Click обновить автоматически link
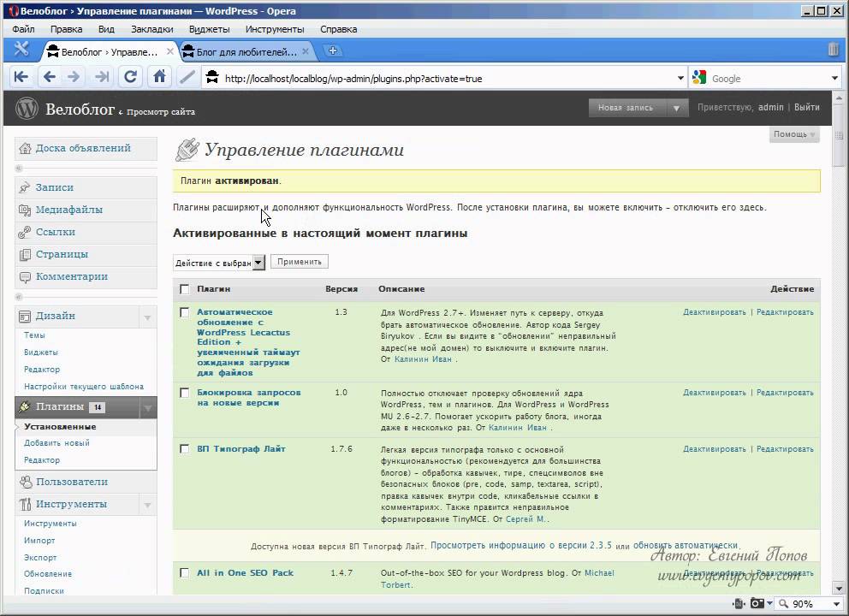Viewport: 849px width, 616px height. point(686,545)
